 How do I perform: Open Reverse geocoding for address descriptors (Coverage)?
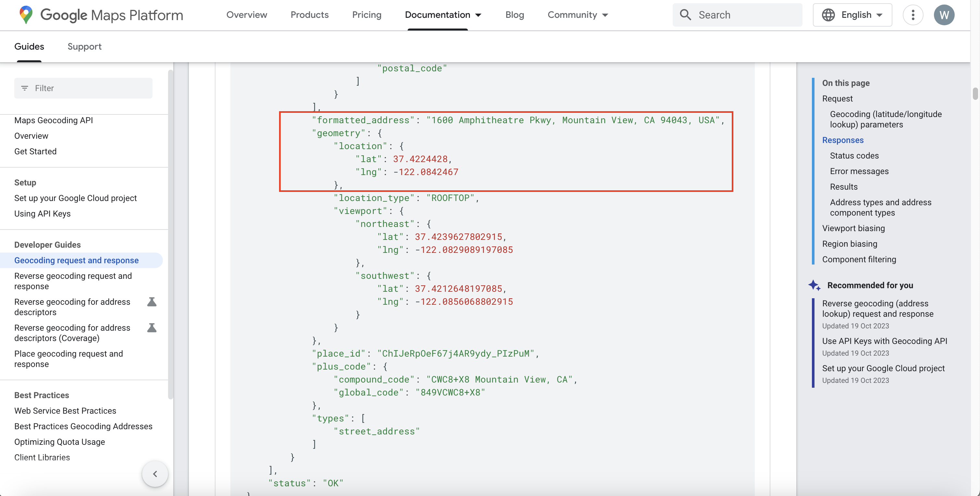(x=72, y=333)
